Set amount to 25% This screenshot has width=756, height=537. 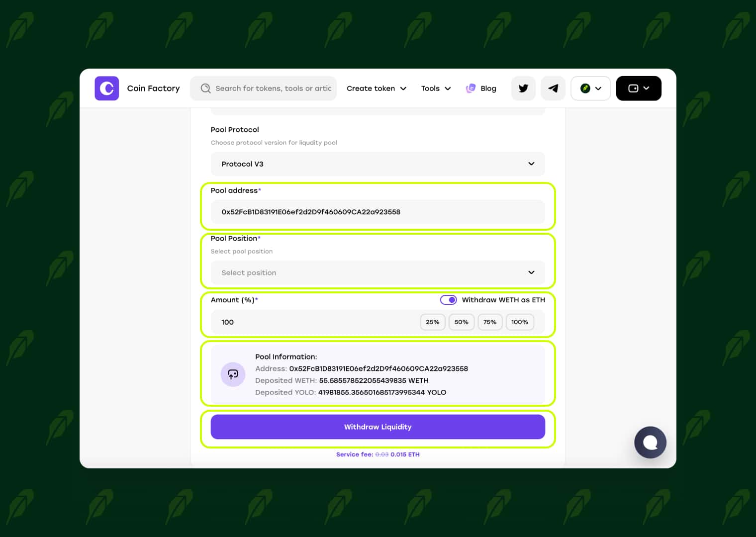pos(433,322)
